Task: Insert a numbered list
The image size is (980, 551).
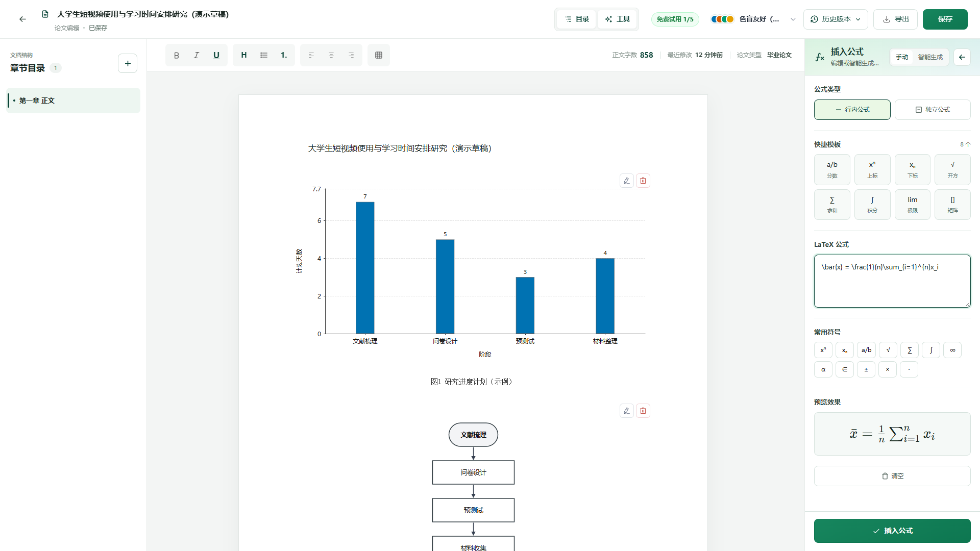Action: click(x=284, y=55)
